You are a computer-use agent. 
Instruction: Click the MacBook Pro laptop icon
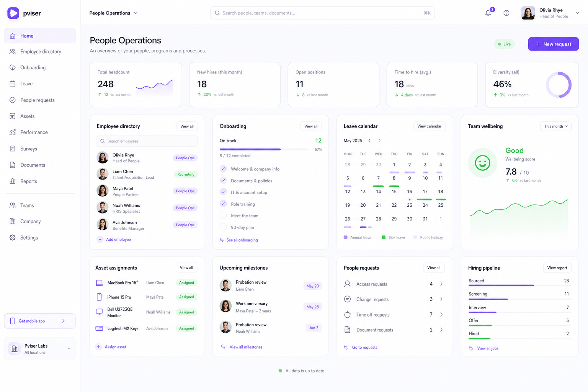click(x=99, y=283)
